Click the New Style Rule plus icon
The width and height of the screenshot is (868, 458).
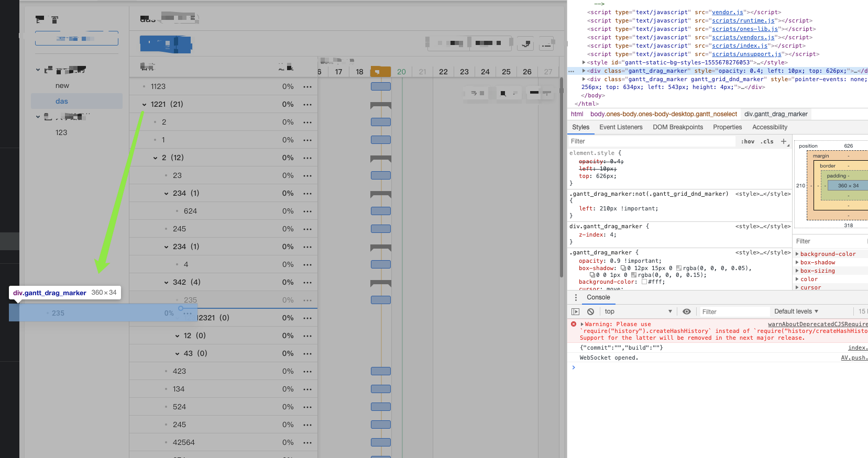coord(784,141)
